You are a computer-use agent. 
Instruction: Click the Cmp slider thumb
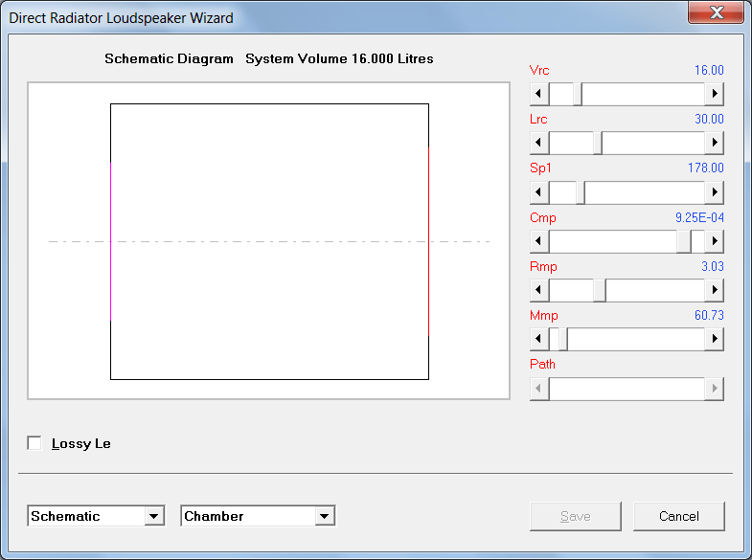point(684,241)
